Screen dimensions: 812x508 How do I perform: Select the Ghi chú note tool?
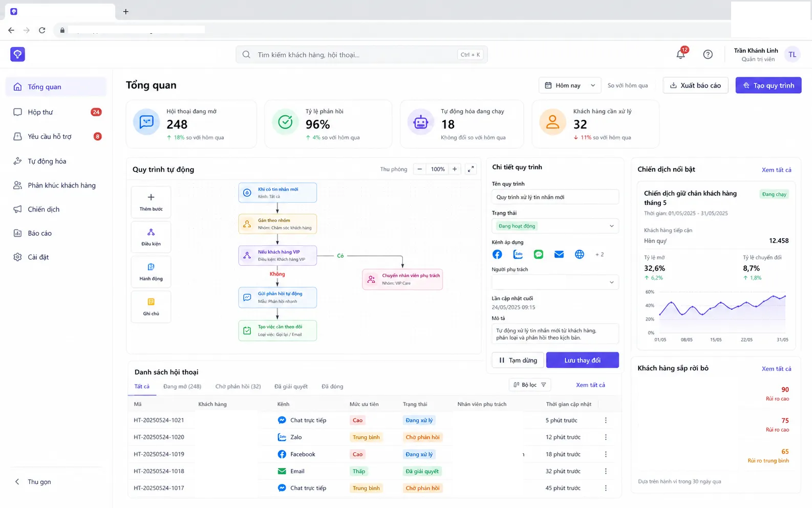[x=151, y=307]
